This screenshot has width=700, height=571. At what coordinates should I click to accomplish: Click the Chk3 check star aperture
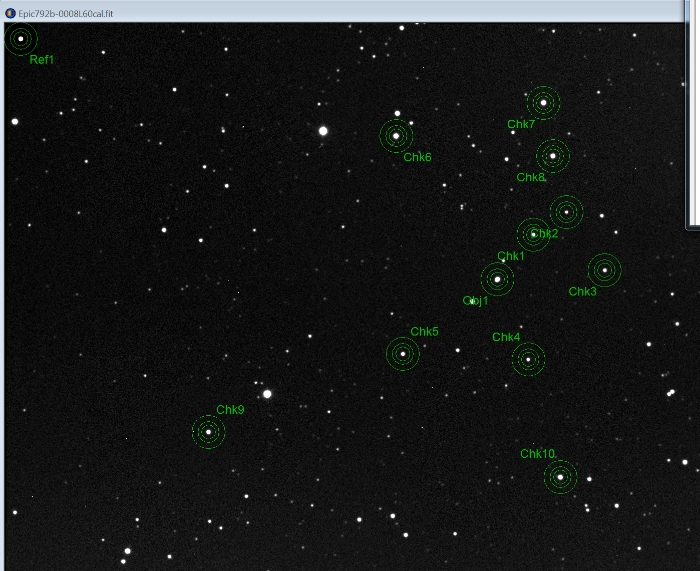click(604, 270)
